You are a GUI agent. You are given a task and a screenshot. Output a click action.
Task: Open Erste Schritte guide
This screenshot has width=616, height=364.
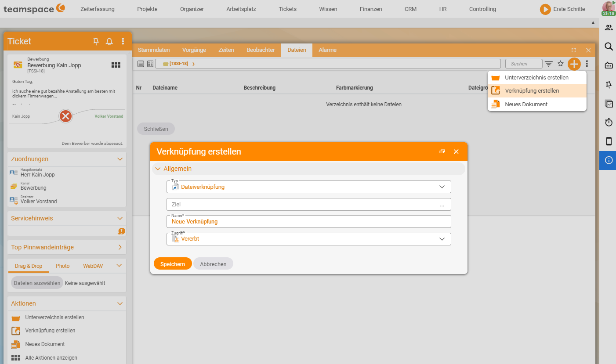563,9
